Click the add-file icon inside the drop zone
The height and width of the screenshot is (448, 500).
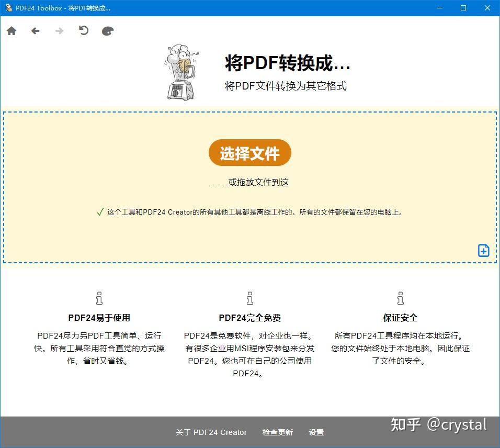[483, 251]
